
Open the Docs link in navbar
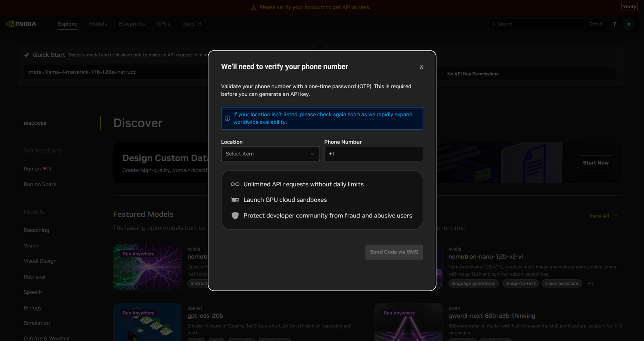[x=192, y=24]
